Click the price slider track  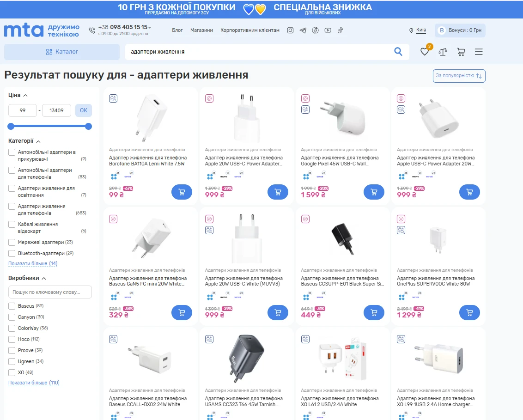[x=50, y=127]
